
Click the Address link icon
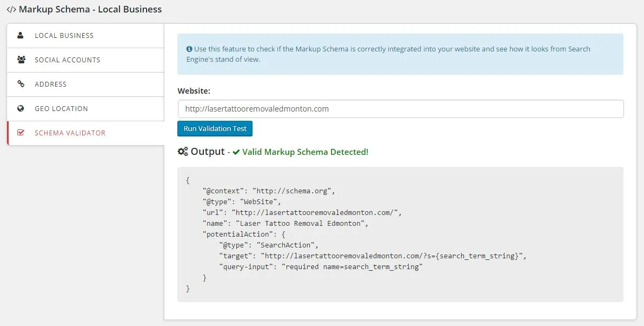(21, 84)
